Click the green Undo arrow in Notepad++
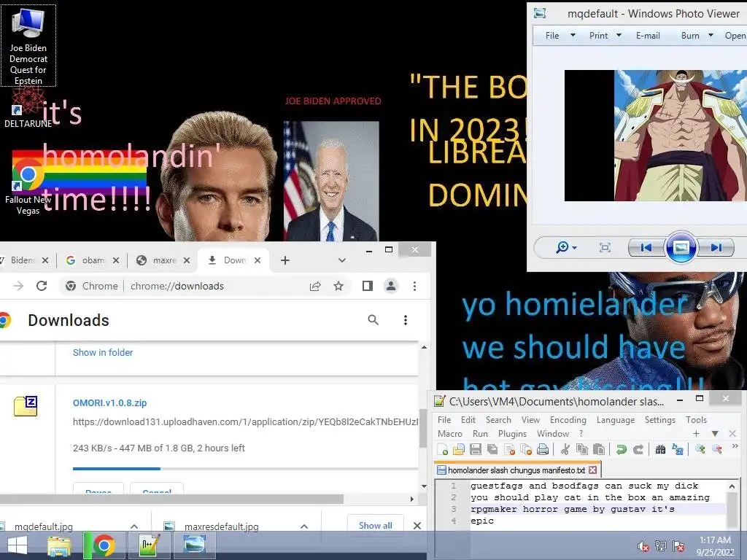This screenshot has width=747, height=560. click(621, 449)
